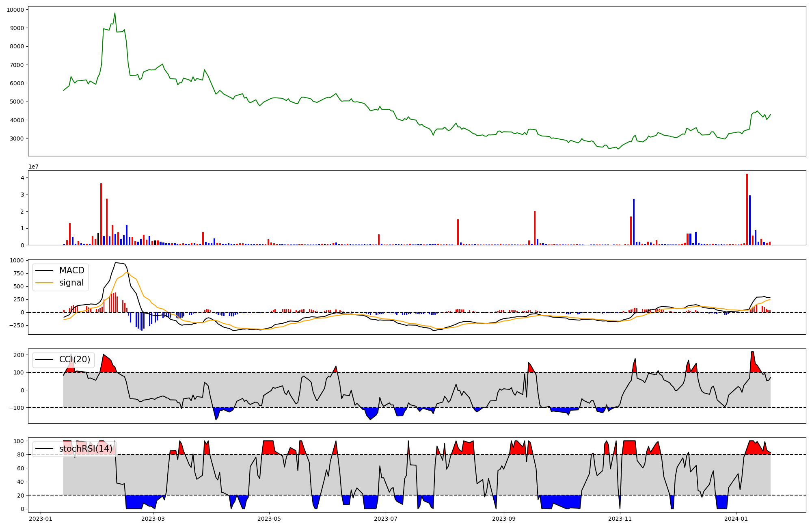Click the 2024-01 x-axis date label
The width and height of the screenshot is (812, 528).
(x=736, y=519)
